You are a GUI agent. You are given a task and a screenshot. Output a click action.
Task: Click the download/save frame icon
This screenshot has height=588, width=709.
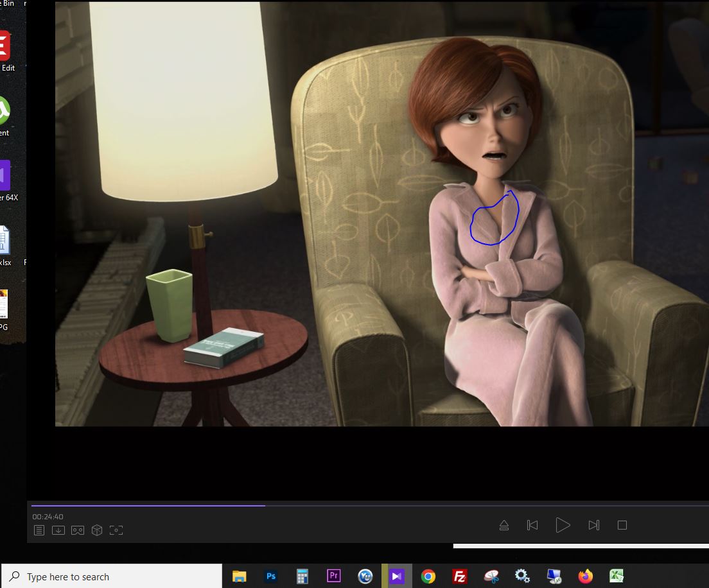click(58, 530)
